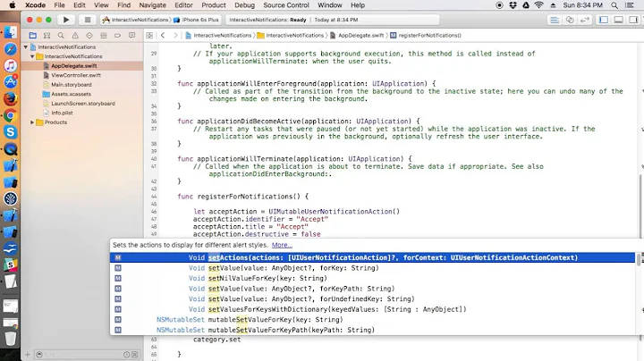Show recently modified files filter
The width and height of the screenshot is (644, 361).
click(x=126, y=355)
